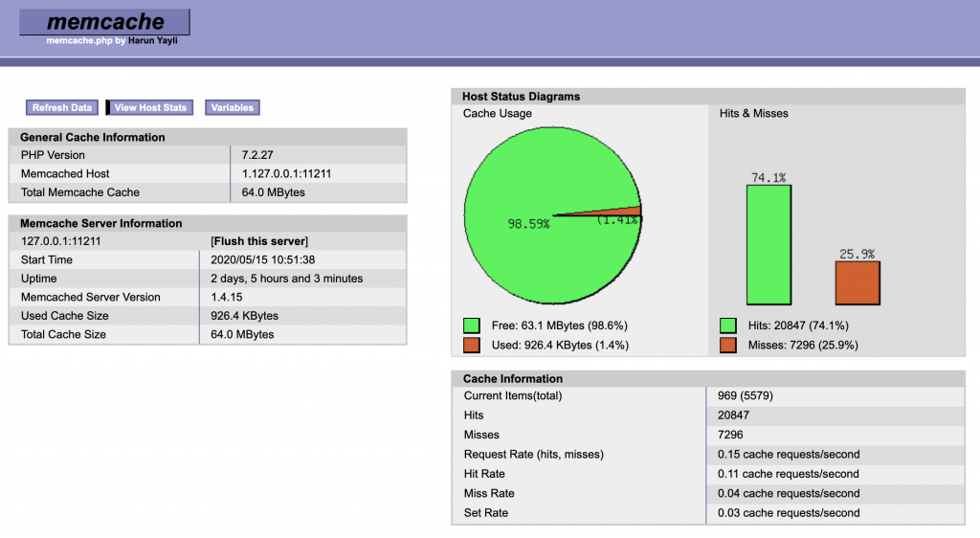
Task: Click the Free: 63.1 MBytes legend text
Action: pos(559,325)
